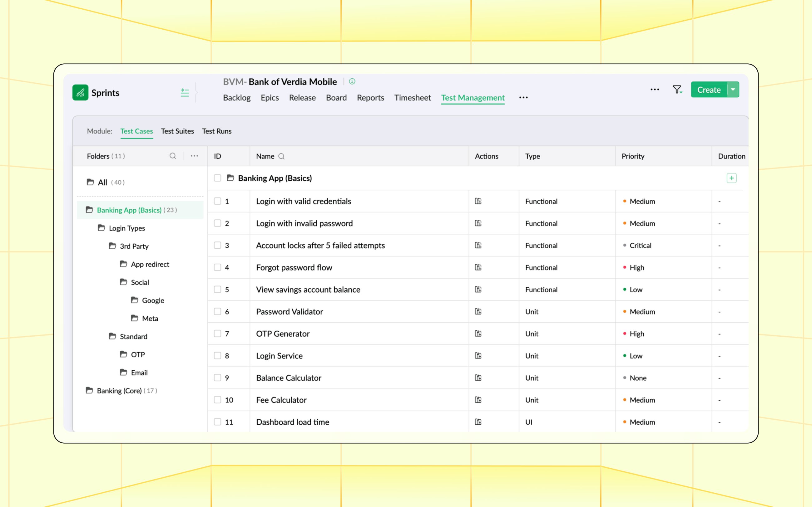The image size is (812, 507).
Task: Click the clone icon for Login with valid credentials
Action: click(x=478, y=201)
